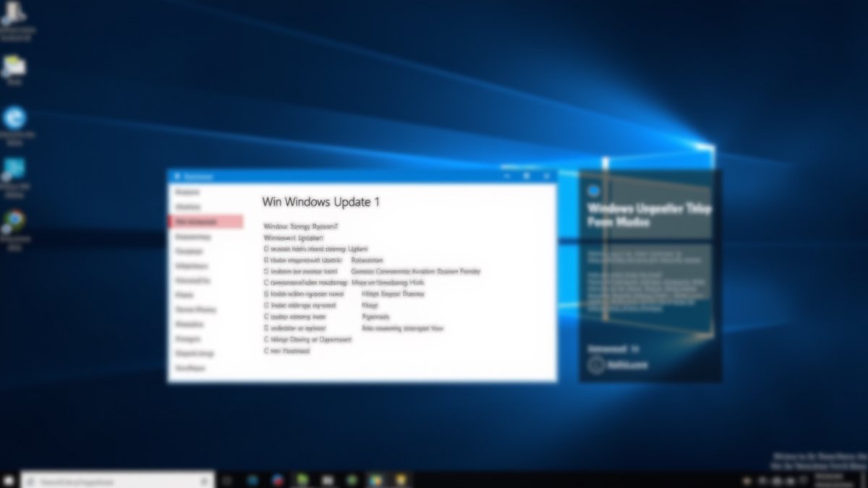868x488 pixels.
Task: Open the Windows Start menu
Action: click(x=9, y=480)
